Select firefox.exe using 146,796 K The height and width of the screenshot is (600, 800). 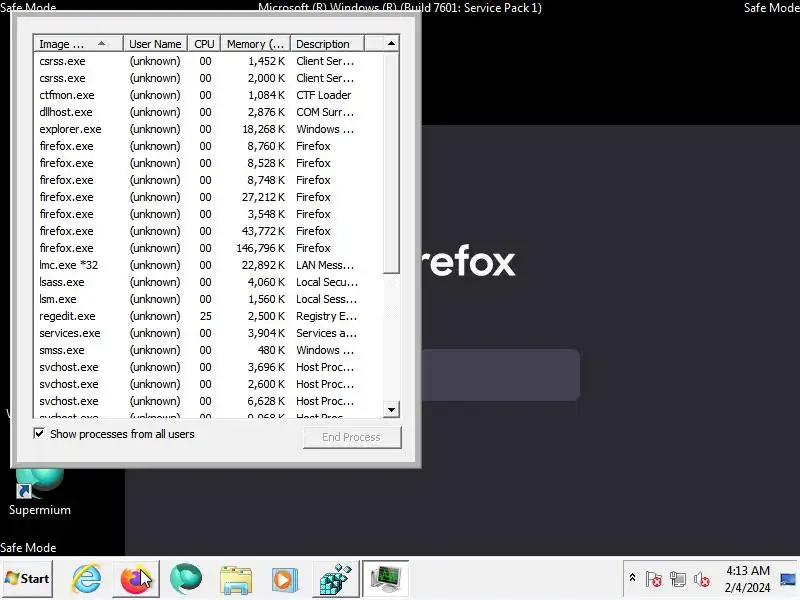point(208,248)
